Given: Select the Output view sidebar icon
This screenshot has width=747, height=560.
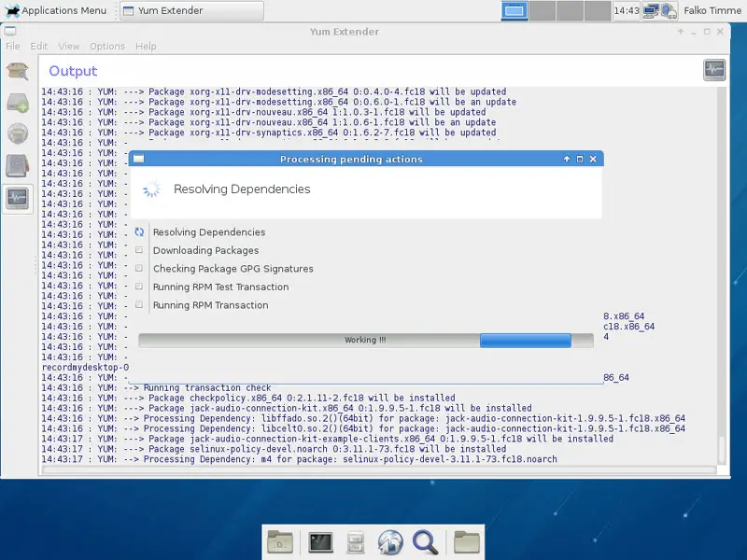Looking at the screenshot, I should click(18, 198).
